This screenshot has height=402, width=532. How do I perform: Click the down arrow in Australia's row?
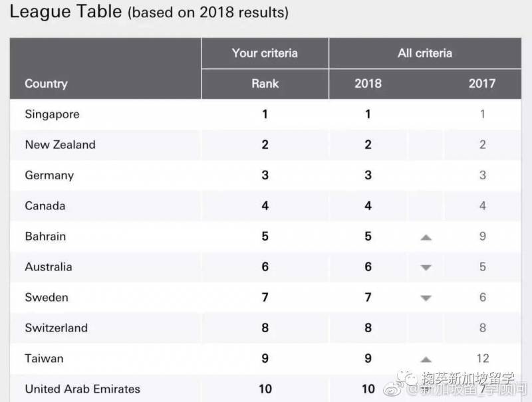coord(426,268)
